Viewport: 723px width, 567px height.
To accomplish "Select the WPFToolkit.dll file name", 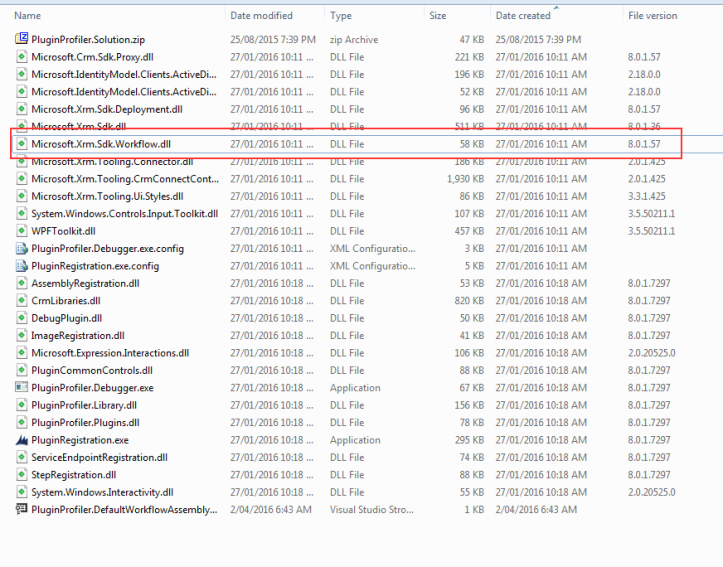I will (x=63, y=231).
